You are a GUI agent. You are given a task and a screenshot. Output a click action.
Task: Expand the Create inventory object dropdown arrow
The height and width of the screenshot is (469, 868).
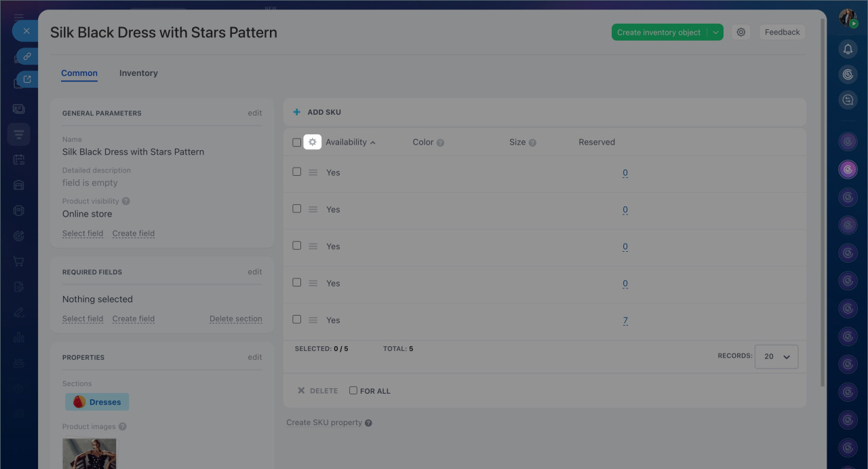coord(715,32)
